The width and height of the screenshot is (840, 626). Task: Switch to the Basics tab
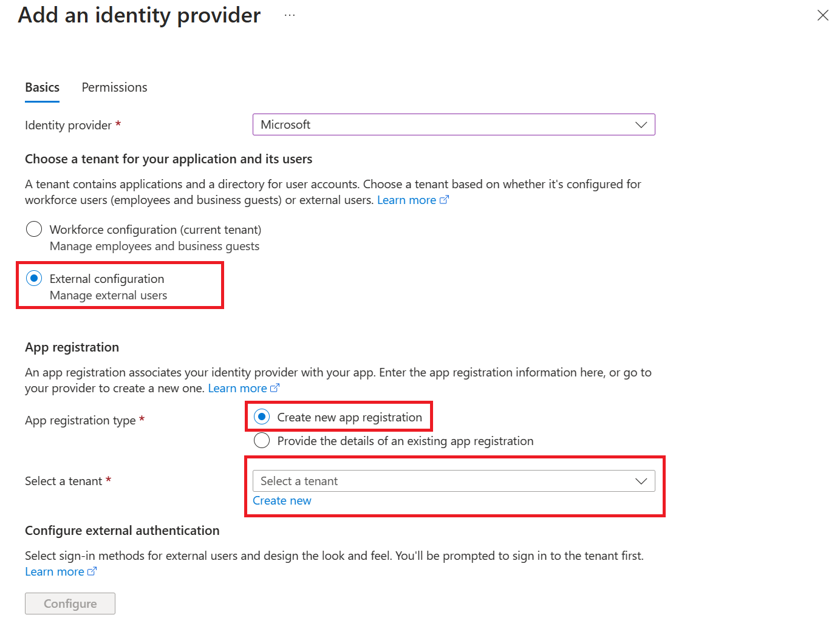click(x=42, y=87)
